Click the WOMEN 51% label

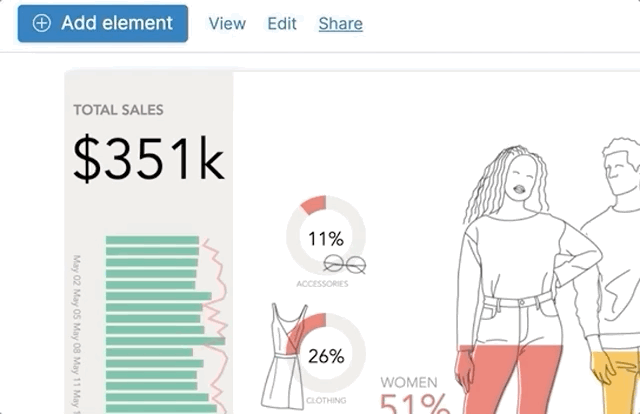(x=410, y=397)
